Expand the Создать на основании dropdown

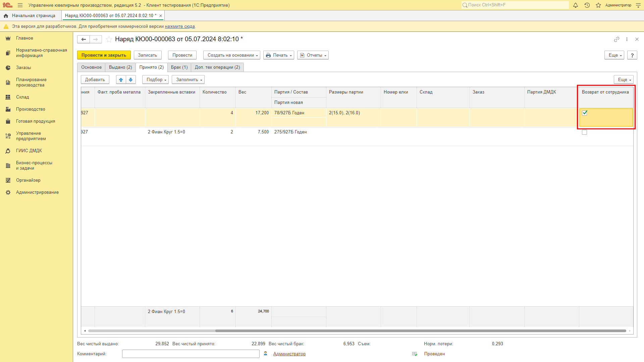click(232, 55)
